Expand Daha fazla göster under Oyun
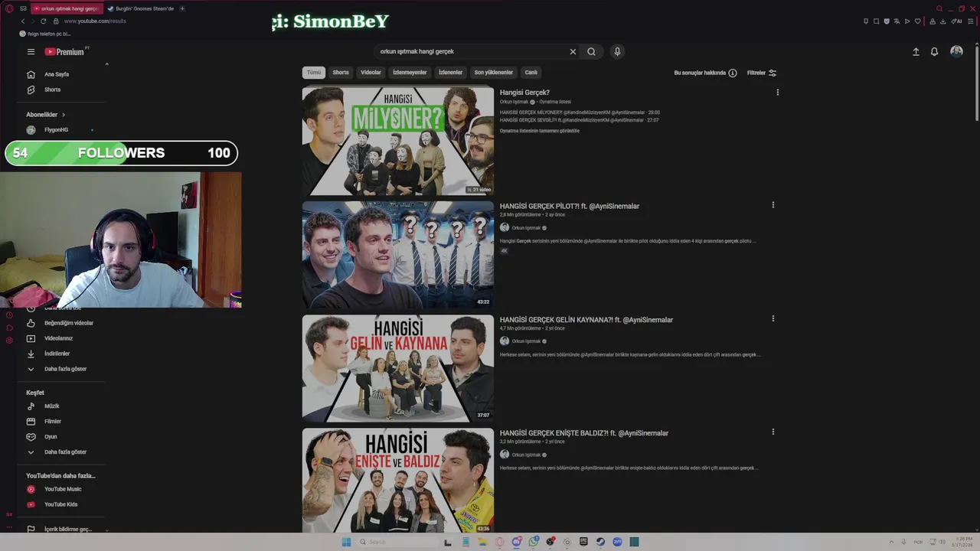980x551 pixels. click(x=58, y=452)
